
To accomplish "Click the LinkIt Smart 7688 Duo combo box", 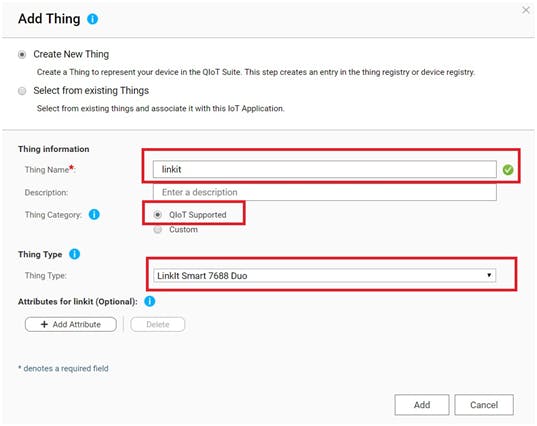I will coord(324,276).
